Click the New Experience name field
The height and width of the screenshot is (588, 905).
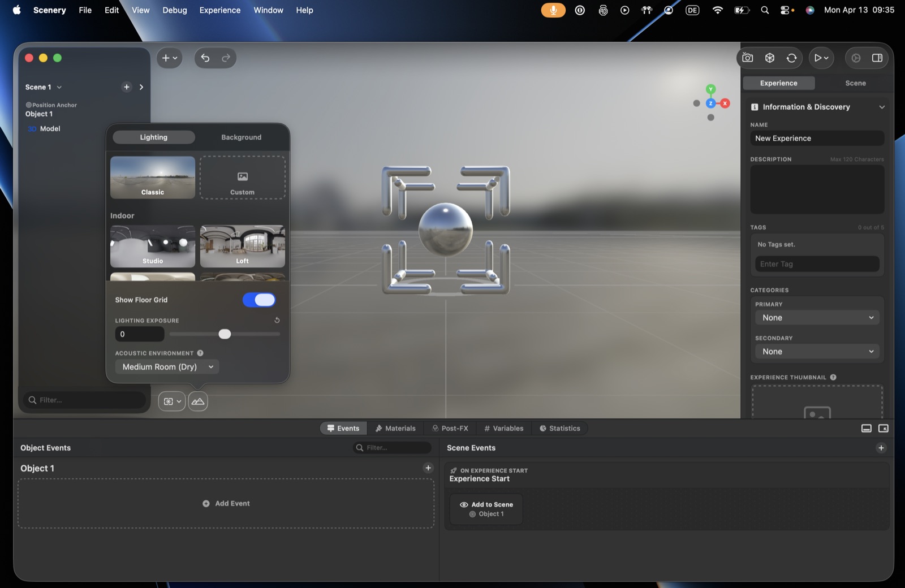tap(817, 139)
